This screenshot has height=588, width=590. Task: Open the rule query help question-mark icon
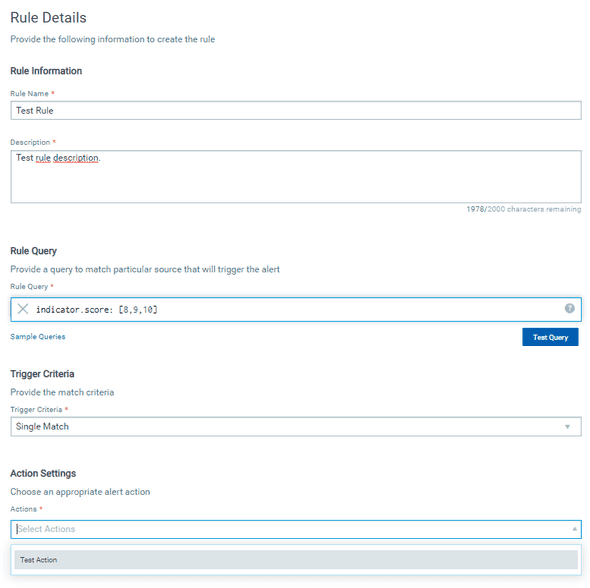[569, 308]
